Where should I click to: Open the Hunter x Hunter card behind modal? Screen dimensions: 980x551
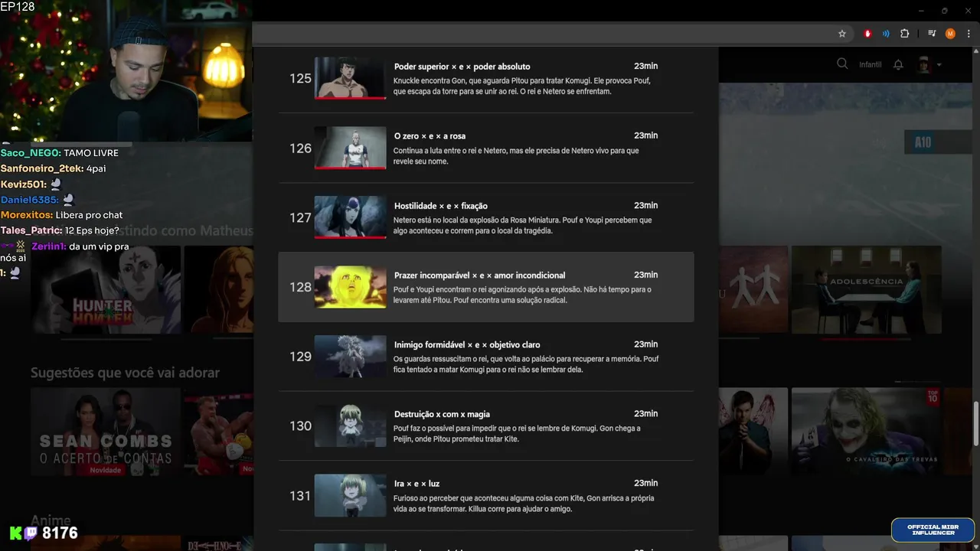[106, 291]
